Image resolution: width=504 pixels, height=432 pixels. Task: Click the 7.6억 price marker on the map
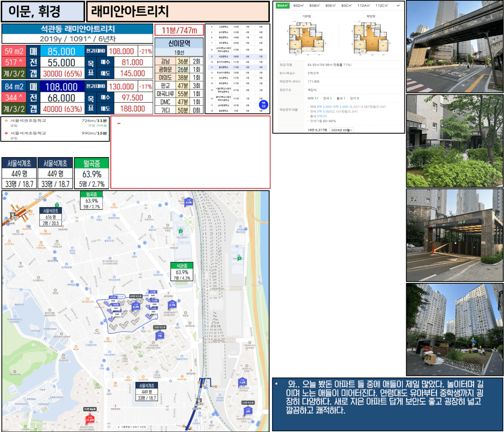pos(242,382)
